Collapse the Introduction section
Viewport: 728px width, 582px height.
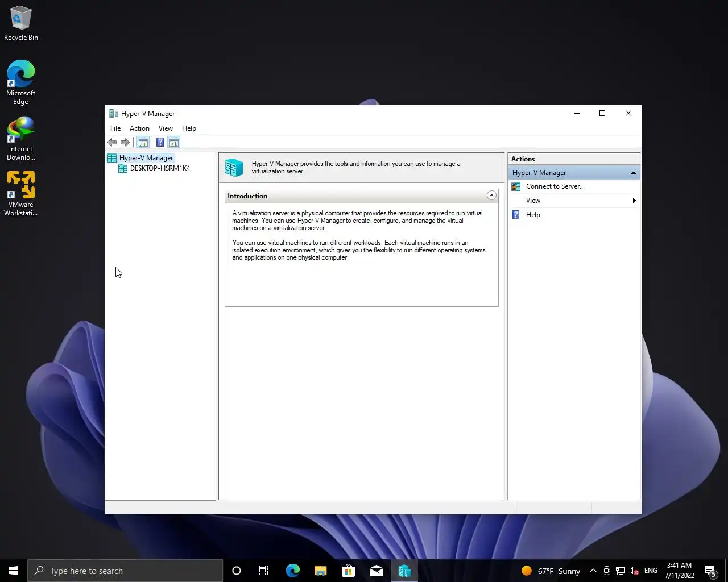491,196
